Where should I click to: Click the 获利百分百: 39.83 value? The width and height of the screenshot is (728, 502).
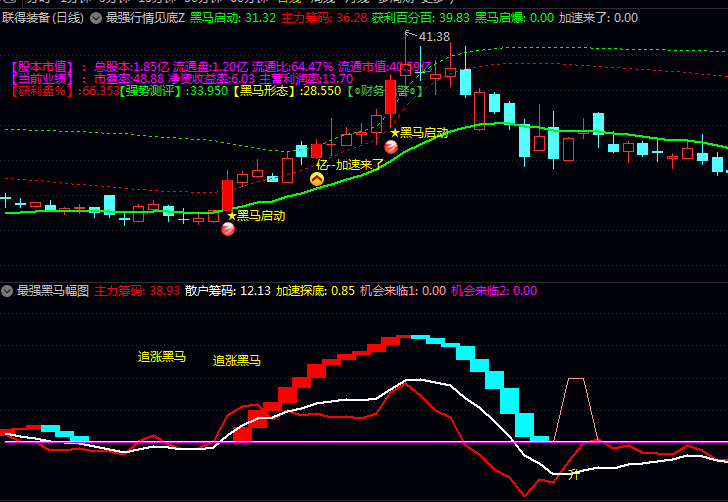click(421, 18)
